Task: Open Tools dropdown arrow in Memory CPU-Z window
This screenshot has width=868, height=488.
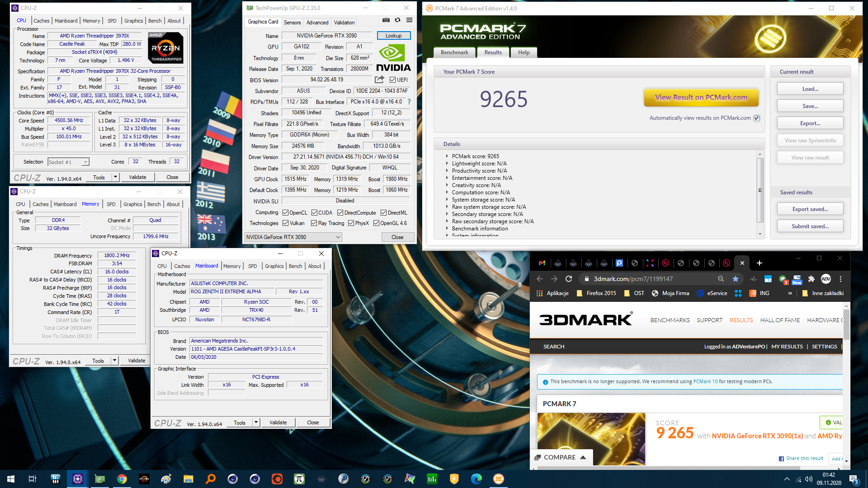Action: tap(114, 361)
